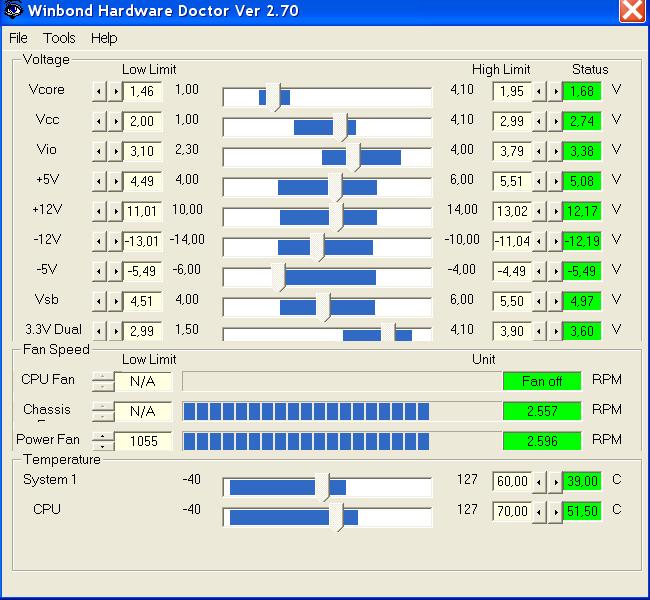
Task: Decrease +12V low limit with left arrow
Action: click(x=99, y=211)
